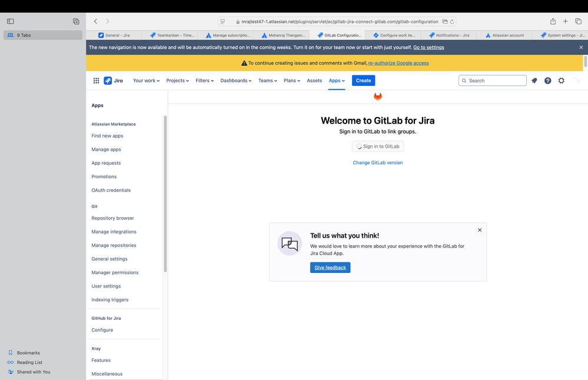Open the notifications bell icon
The image size is (588, 380).
coord(534,81)
